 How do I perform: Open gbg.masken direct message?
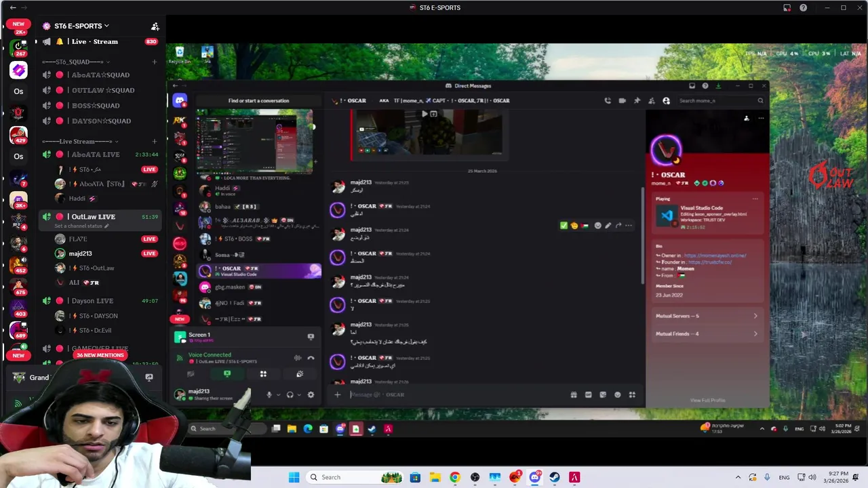pyautogui.click(x=258, y=287)
